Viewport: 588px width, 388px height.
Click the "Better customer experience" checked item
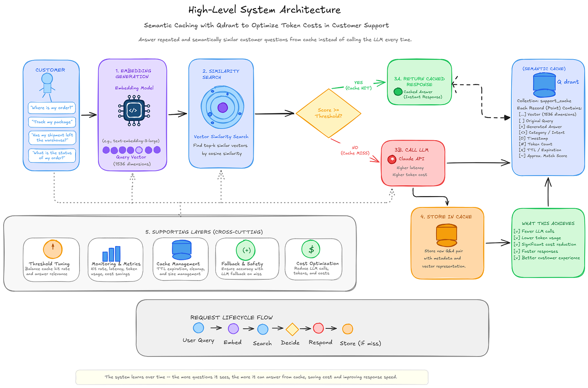click(x=546, y=258)
